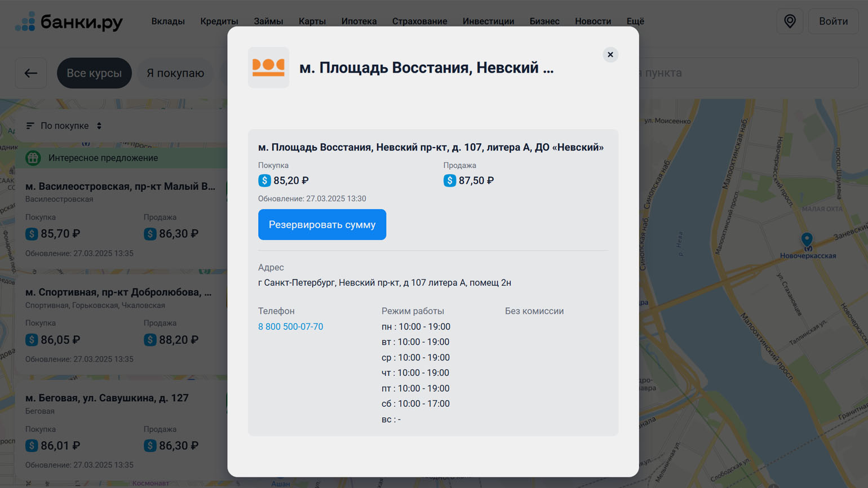Click the bank logo in the popup
868x488 pixels.
268,67
